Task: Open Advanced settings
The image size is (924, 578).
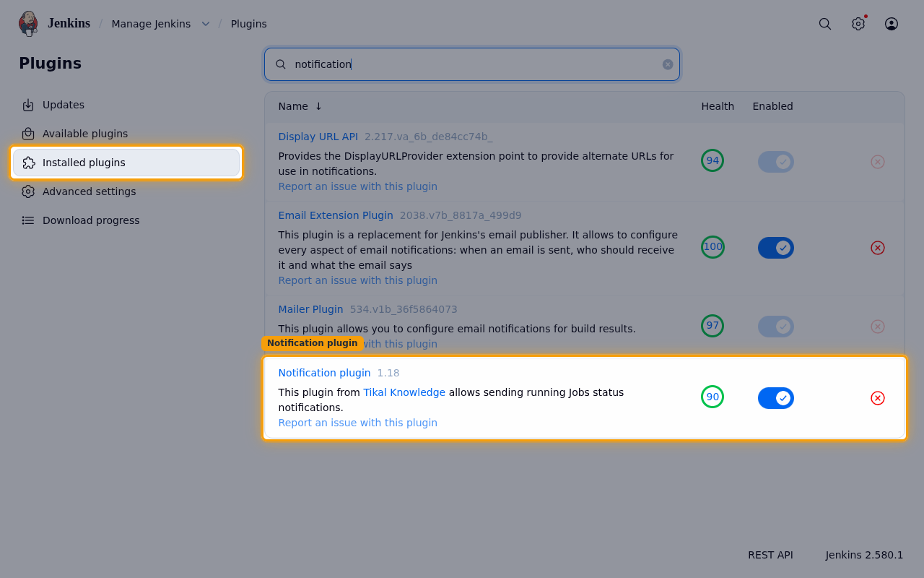Action: [126, 191]
